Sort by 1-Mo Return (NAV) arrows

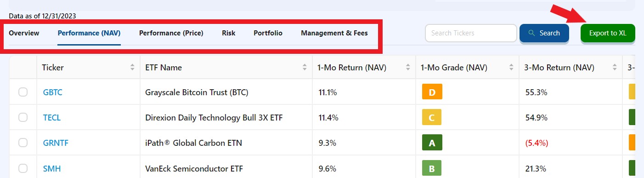pyautogui.click(x=408, y=68)
